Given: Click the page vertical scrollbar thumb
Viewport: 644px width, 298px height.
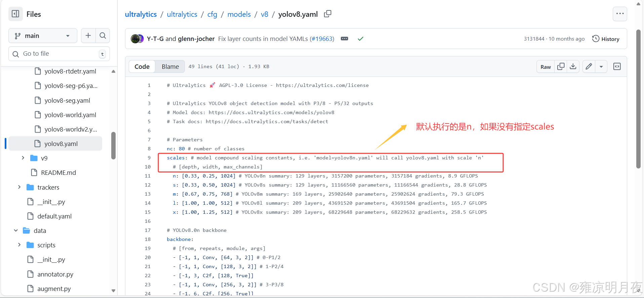Looking at the screenshot, I should [x=639, y=99].
